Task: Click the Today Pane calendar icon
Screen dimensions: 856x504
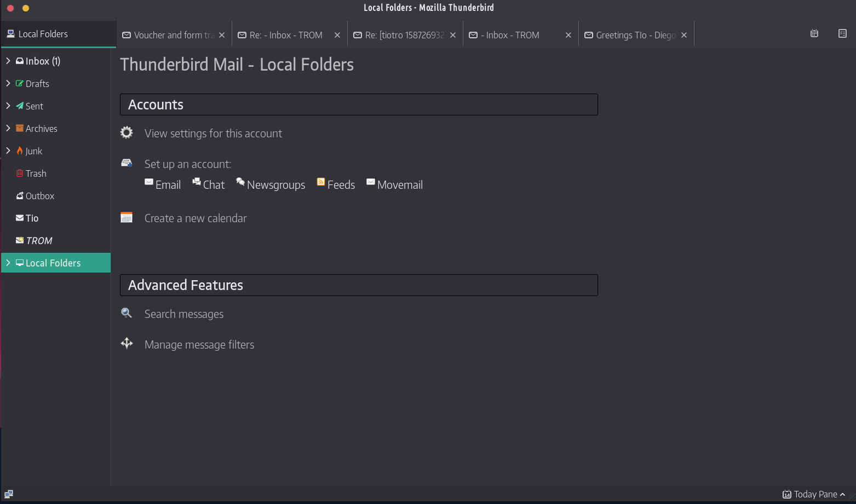Action: coord(787,495)
